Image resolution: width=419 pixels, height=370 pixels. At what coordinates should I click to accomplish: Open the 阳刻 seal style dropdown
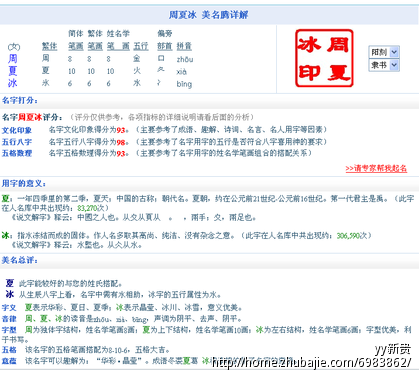tap(384, 52)
